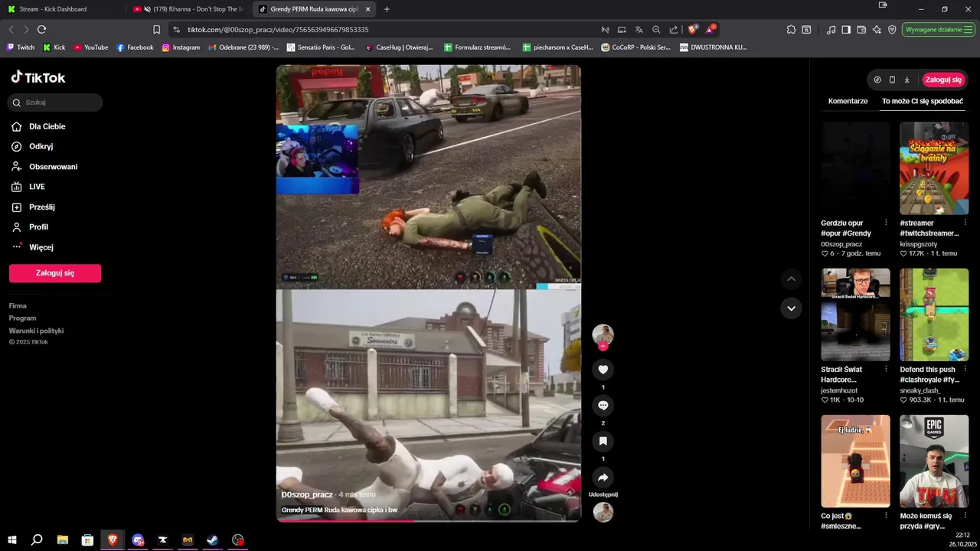Image resolution: width=980 pixels, height=551 pixels.
Task: Click the download desktop app icon
Action: pos(906,80)
